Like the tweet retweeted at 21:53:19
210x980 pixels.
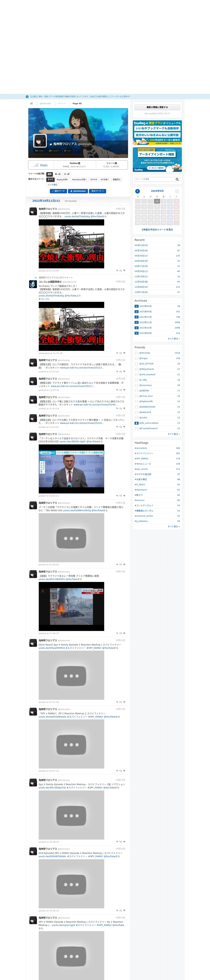[x=124, y=353]
